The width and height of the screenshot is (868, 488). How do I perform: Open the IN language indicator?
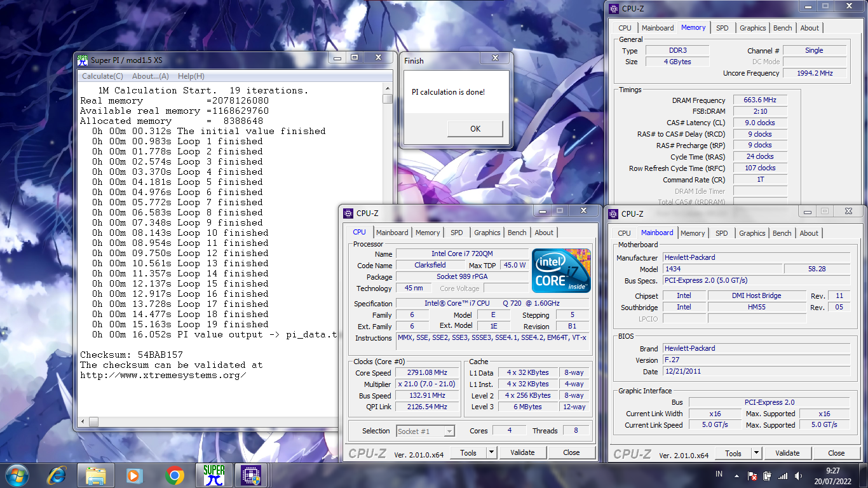point(719,475)
